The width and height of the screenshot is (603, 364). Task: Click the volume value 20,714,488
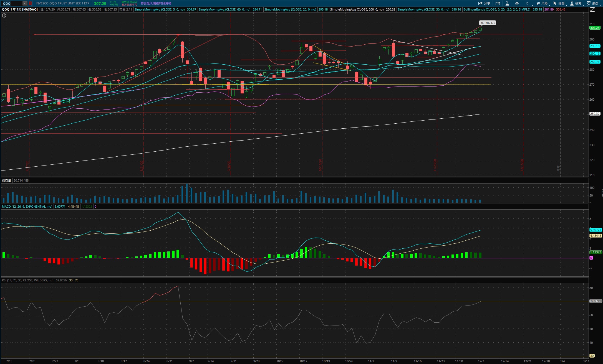[x=21, y=180]
